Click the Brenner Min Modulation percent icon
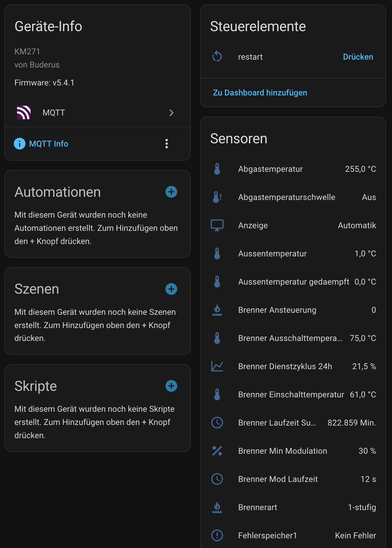 [x=217, y=451]
